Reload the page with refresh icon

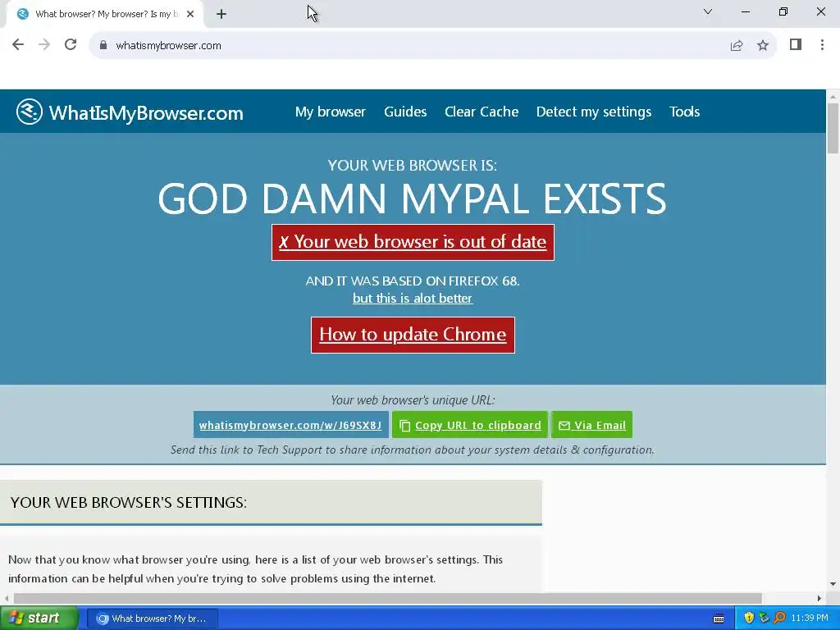(x=71, y=44)
